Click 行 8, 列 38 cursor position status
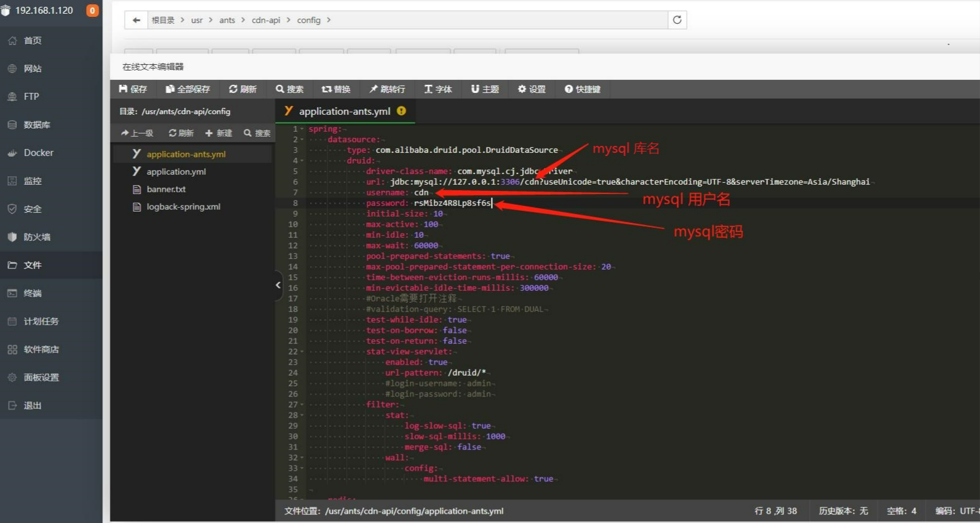The height and width of the screenshot is (523, 980). point(775,511)
